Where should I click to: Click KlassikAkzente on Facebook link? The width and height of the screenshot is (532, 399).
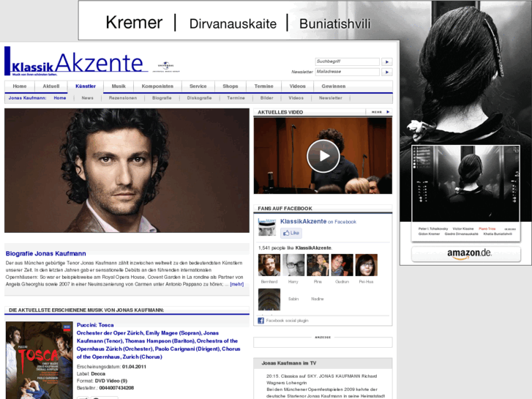(x=318, y=221)
